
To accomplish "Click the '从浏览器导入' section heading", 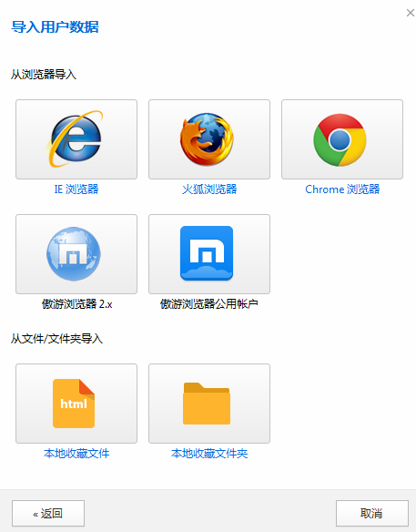I will pyautogui.click(x=44, y=75).
